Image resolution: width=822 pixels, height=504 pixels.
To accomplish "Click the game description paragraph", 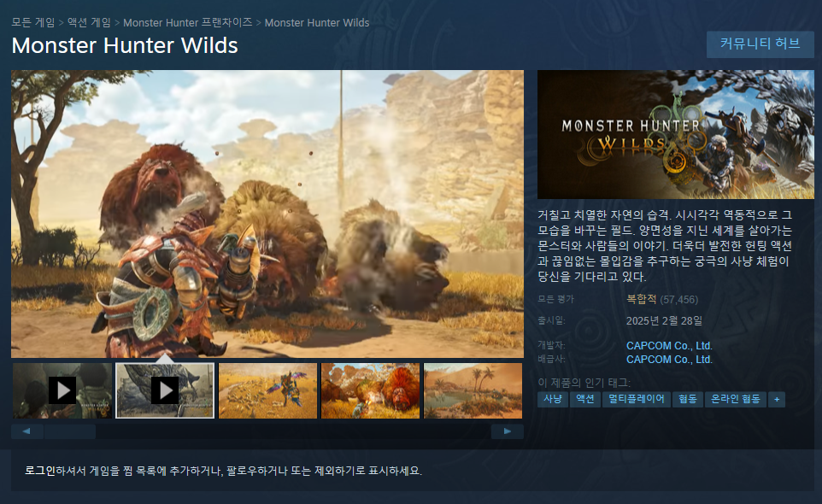I will tap(665, 245).
